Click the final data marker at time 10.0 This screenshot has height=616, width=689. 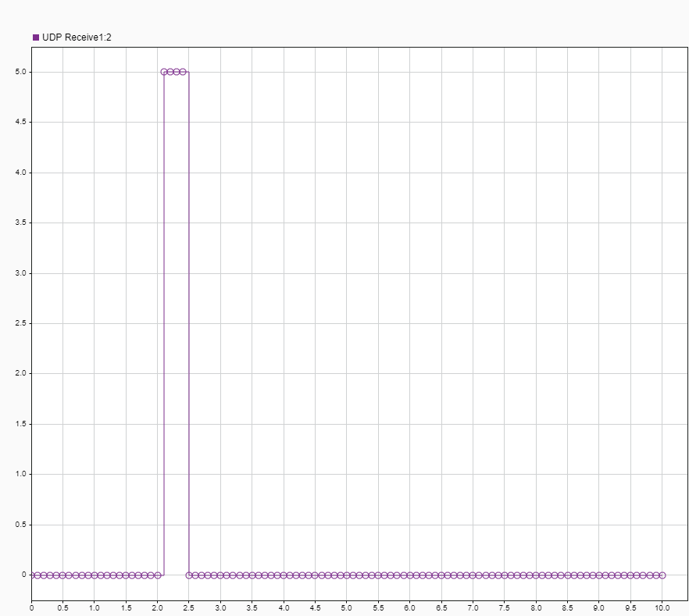click(x=662, y=575)
